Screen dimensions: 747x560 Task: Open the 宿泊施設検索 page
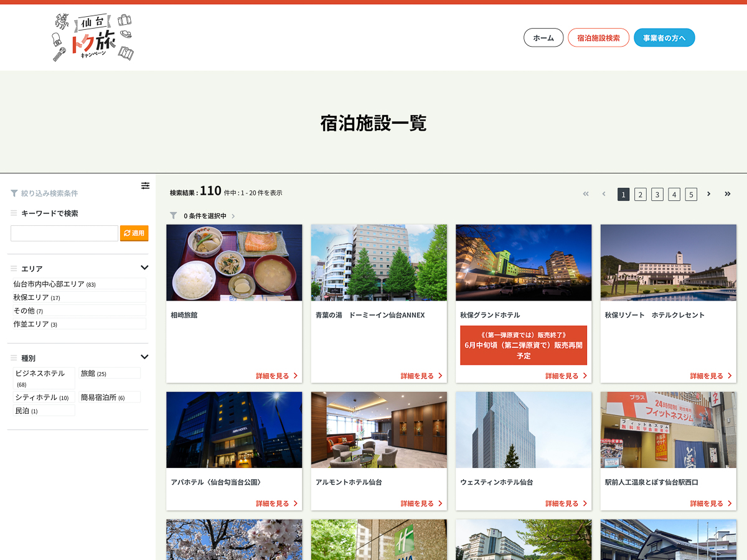(x=598, y=38)
